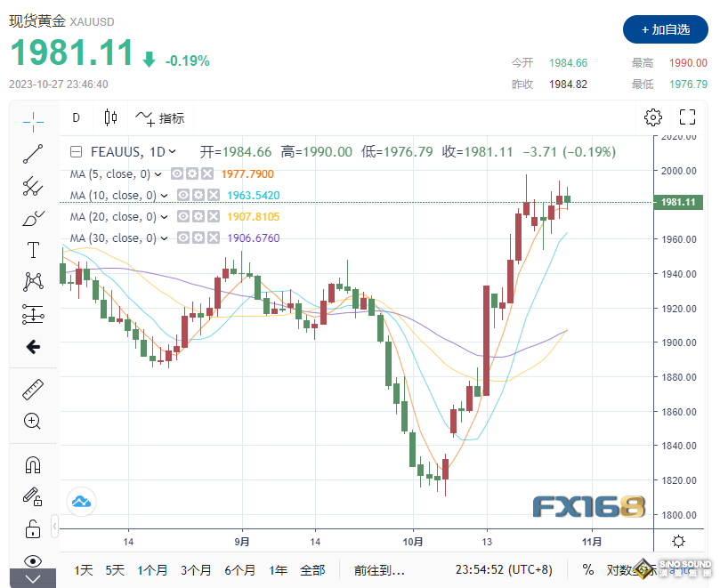Open chart settings gear icon
The image size is (720, 588).
(653, 117)
